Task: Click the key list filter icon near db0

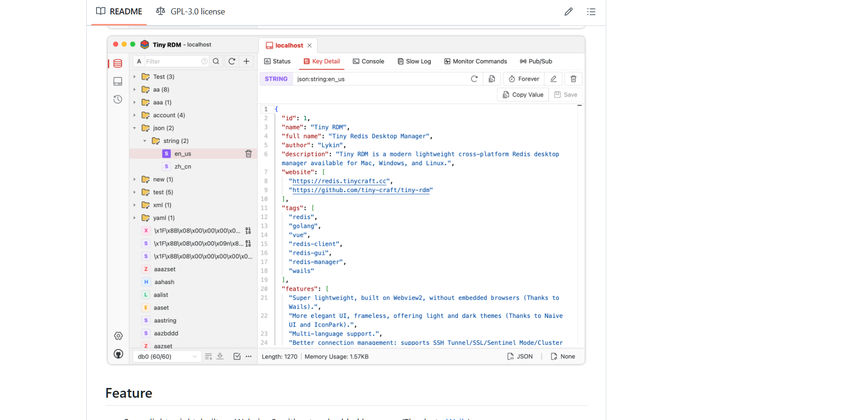Action: coord(208,356)
